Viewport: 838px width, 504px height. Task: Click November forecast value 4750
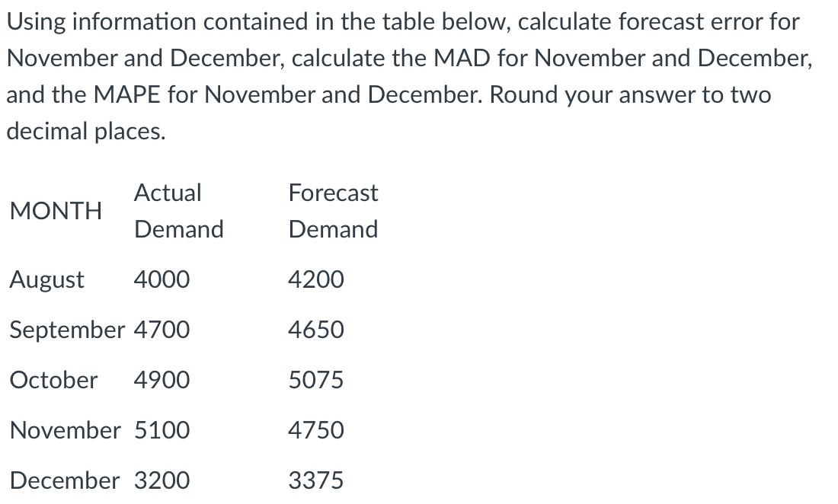(316, 430)
